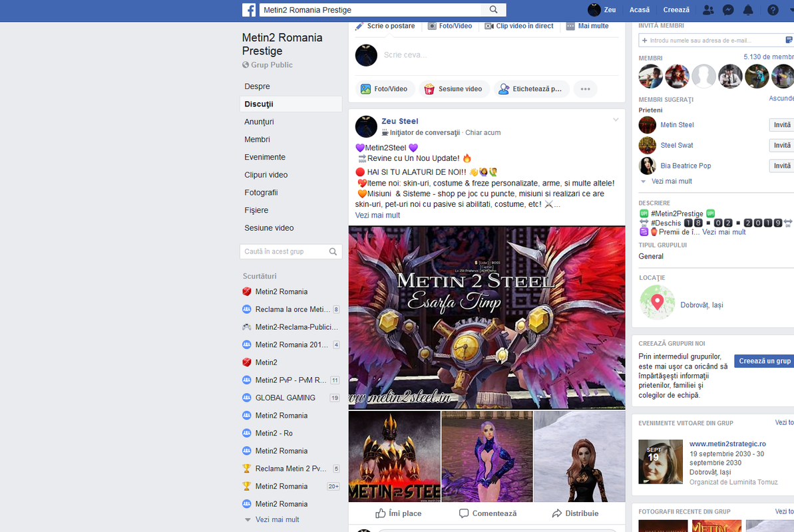Select the Foto/Video composer tab
This screenshot has height=532, width=794.
point(450,26)
